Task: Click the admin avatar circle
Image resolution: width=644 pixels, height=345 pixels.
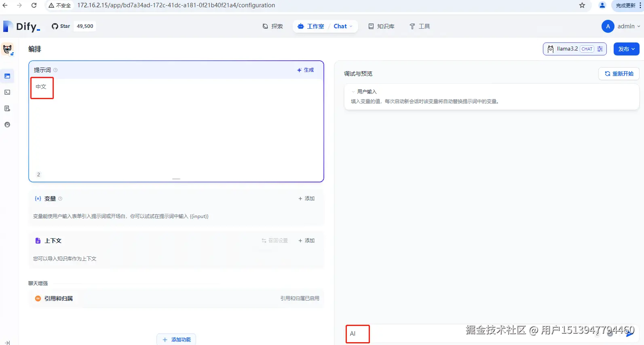Action: [608, 26]
